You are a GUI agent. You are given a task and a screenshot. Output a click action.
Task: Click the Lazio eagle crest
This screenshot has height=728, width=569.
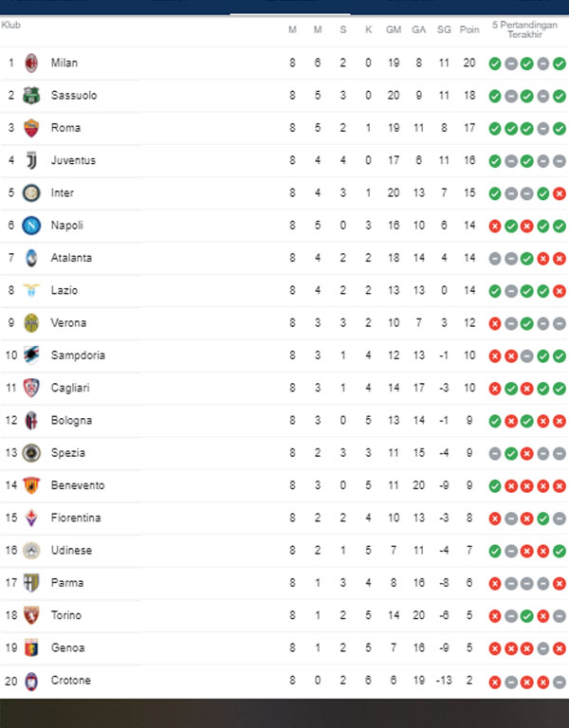coord(31,290)
